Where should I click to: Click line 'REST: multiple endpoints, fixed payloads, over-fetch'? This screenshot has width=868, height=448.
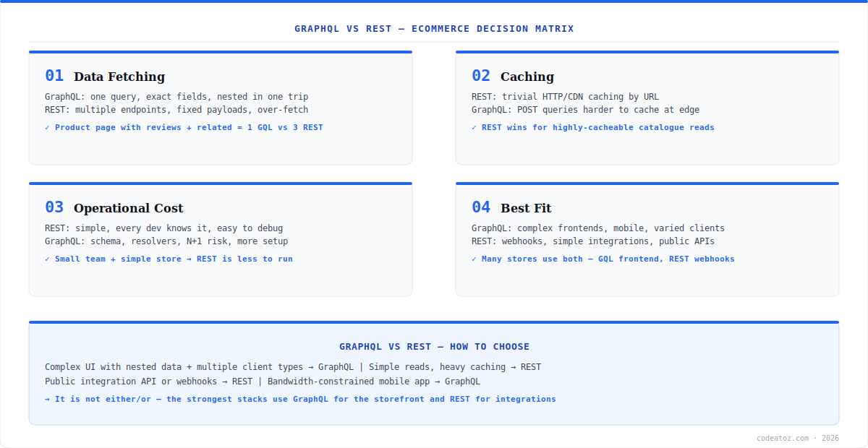[x=176, y=110]
